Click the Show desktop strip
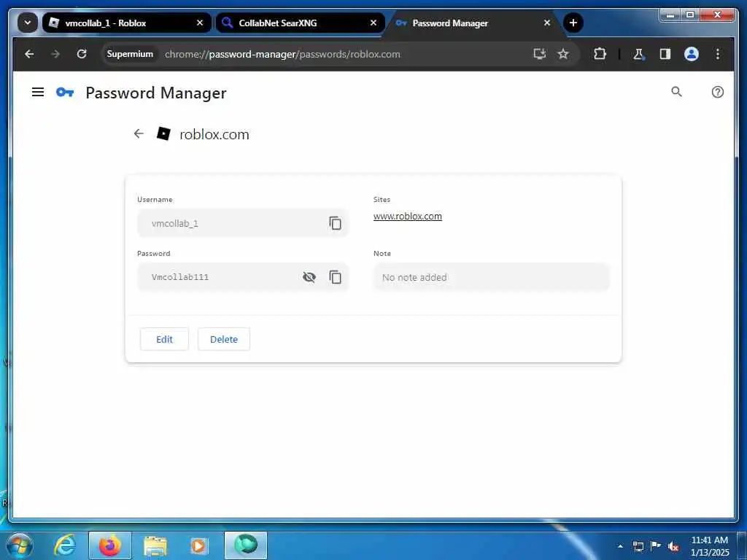747x560 pixels. click(742, 545)
